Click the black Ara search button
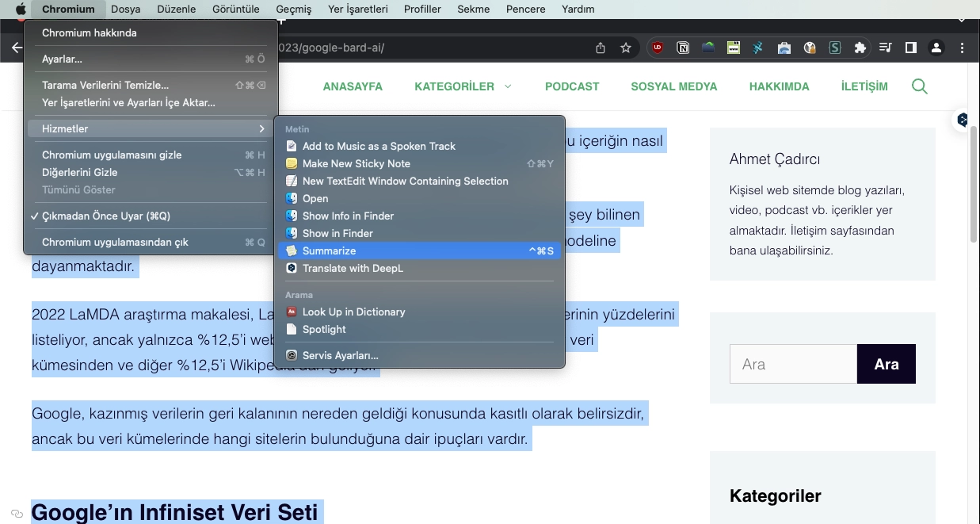Viewport: 980px width, 524px height. point(887,364)
